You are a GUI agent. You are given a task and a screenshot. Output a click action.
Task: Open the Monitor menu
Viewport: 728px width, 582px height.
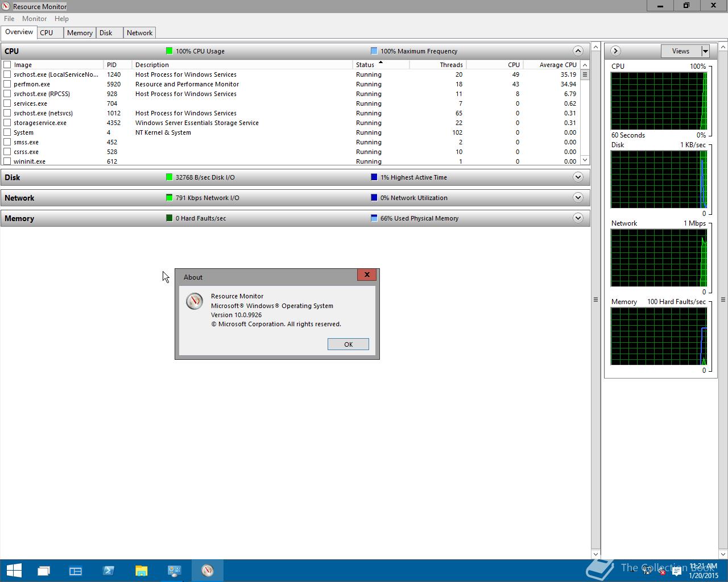[34, 19]
